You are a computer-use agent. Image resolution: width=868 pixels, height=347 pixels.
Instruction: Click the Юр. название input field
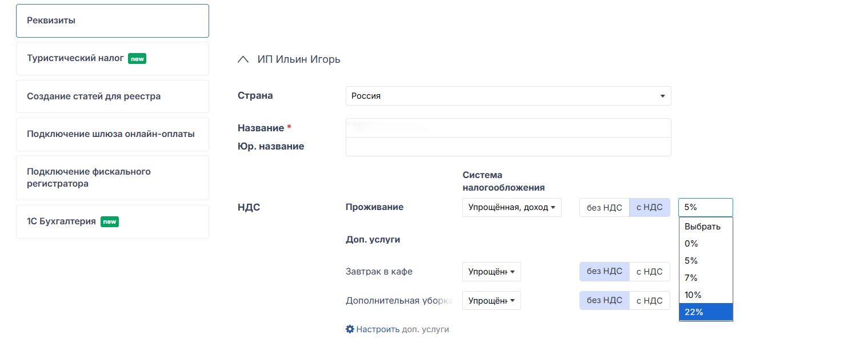coord(508,147)
